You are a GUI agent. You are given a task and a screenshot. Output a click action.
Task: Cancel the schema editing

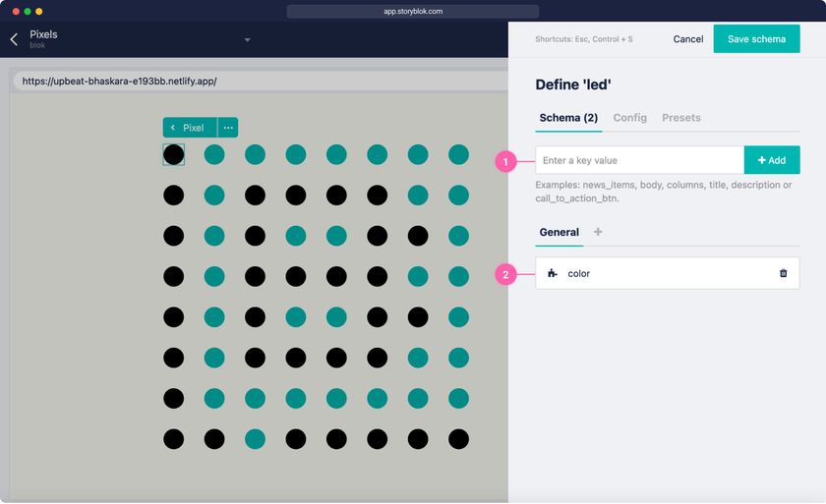click(x=688, y=39)
